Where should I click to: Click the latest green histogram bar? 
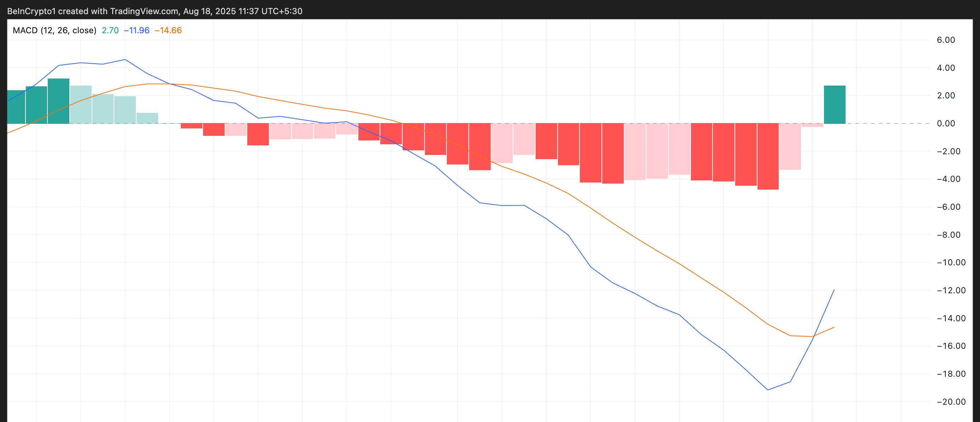pos(835,105)
